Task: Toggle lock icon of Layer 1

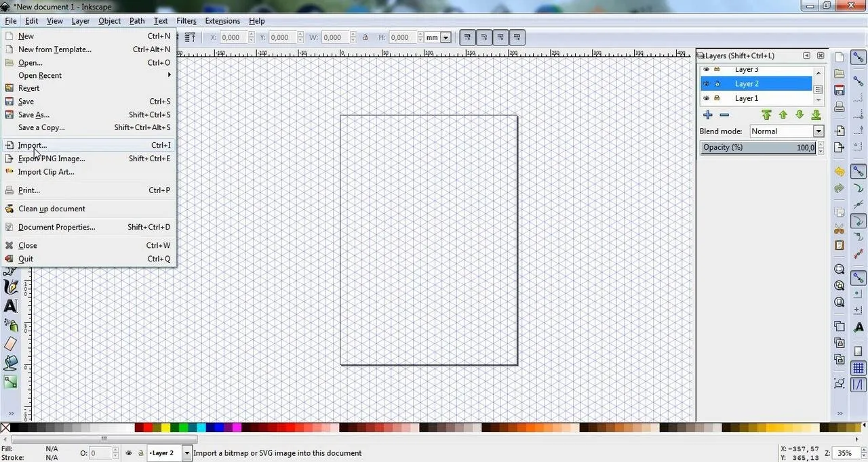Action: (x=717, y=98)
